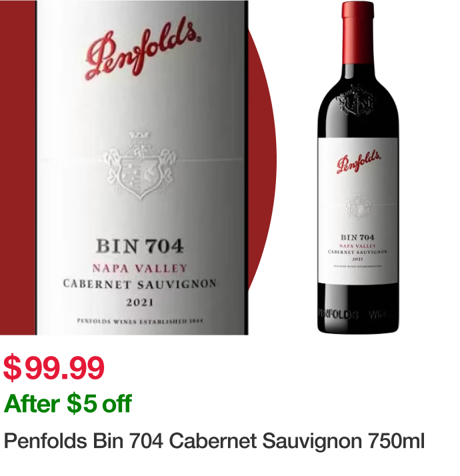
Task: Click the dark red circle behind the label
Action: click(262, 158)
